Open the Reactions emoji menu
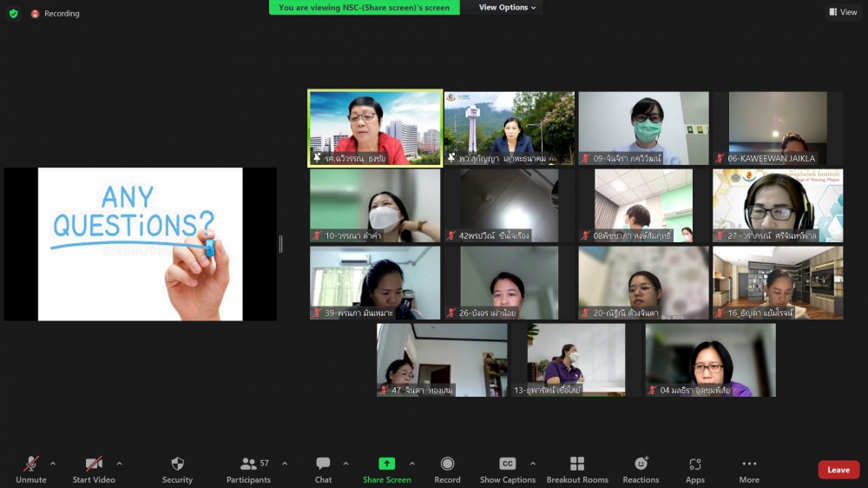This screenshot has height=488, width=868. tap(641, 465)
